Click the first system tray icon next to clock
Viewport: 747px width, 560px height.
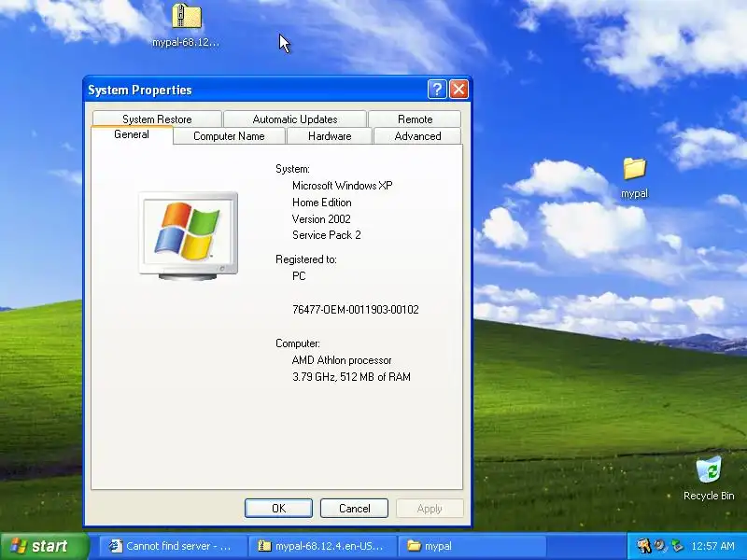pos(643,546)
